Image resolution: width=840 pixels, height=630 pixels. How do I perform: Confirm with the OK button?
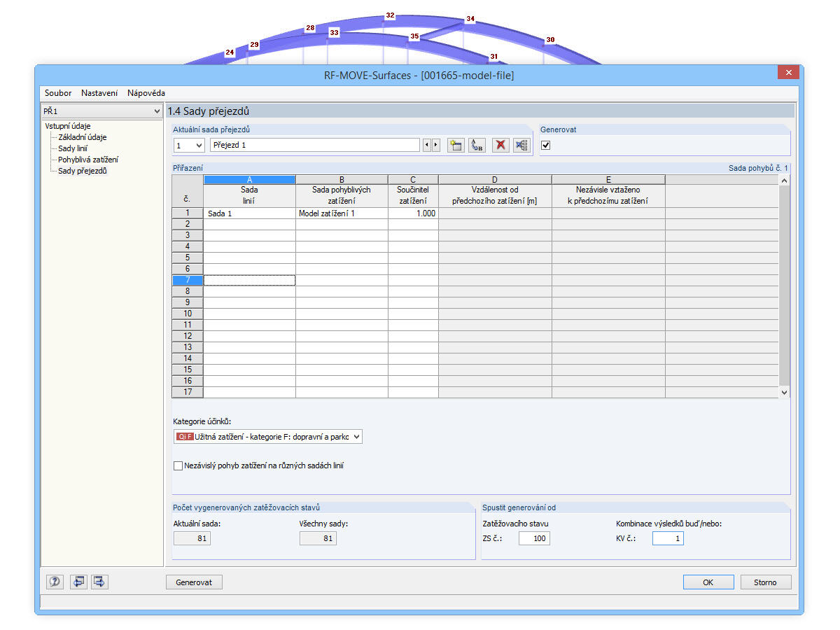[708, 582]
